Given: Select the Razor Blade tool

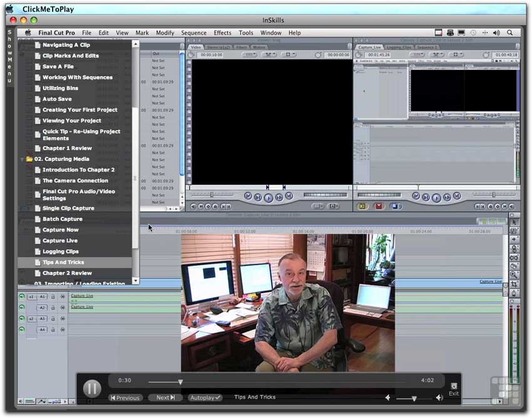Looking at the screenshot, I should 514,267.
